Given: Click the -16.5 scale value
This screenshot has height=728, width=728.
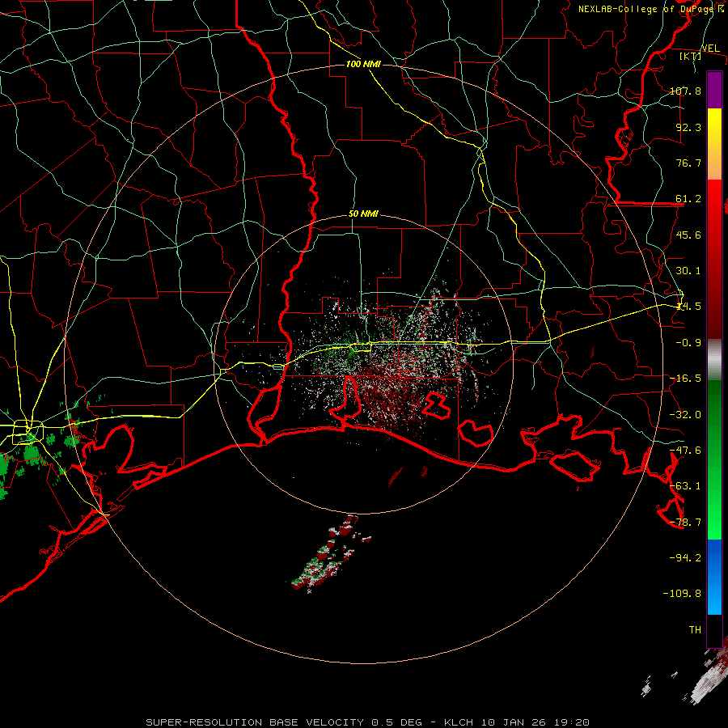Looking at the screenshot, I should (685, 379).
